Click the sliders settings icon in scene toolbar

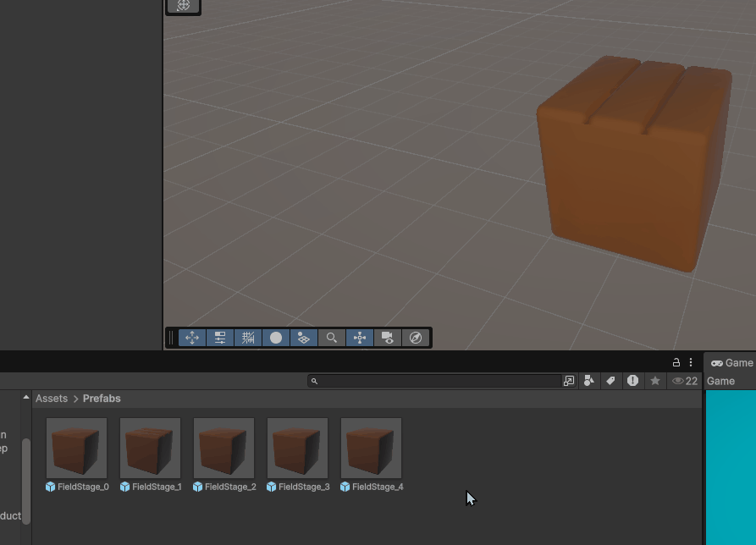220,338
